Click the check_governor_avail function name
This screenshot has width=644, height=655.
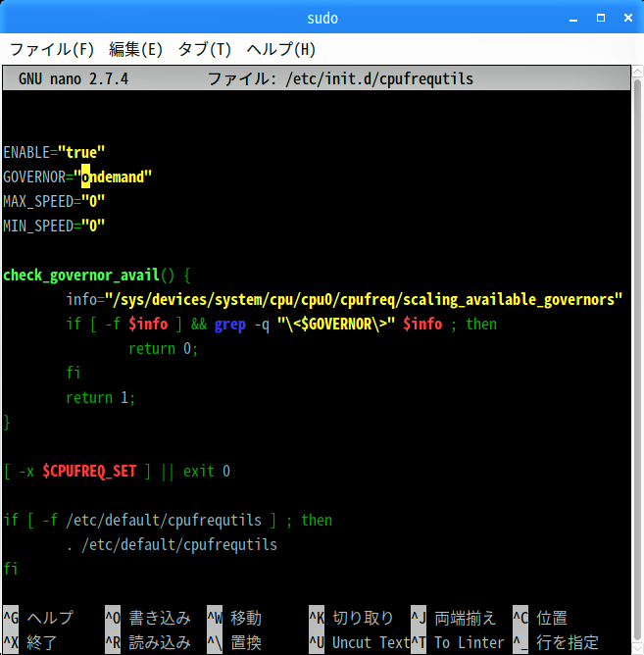[x=78, y=275]
